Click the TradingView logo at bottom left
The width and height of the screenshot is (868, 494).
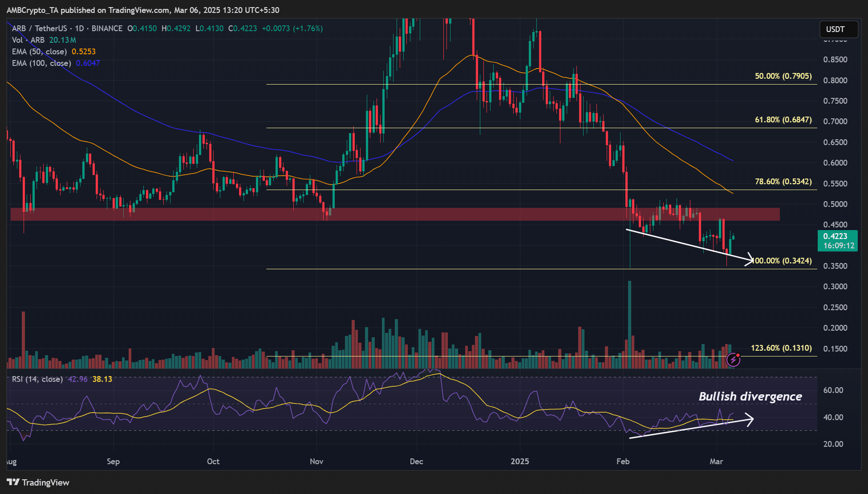click(x=38, y=482)
